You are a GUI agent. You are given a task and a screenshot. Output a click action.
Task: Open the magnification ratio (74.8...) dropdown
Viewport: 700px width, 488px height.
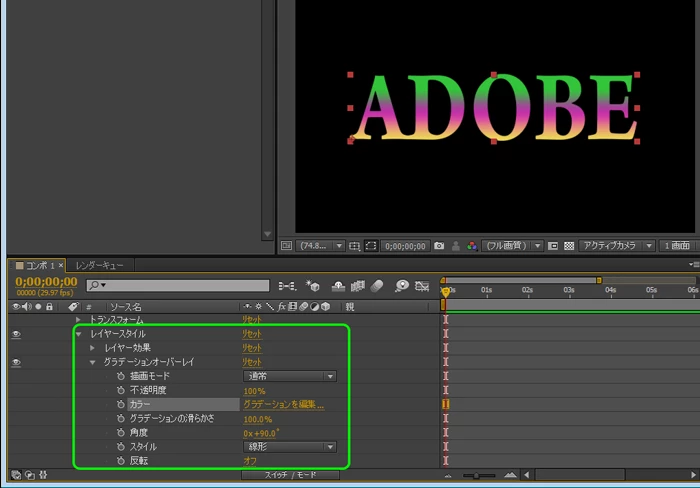tap(320, 246)
